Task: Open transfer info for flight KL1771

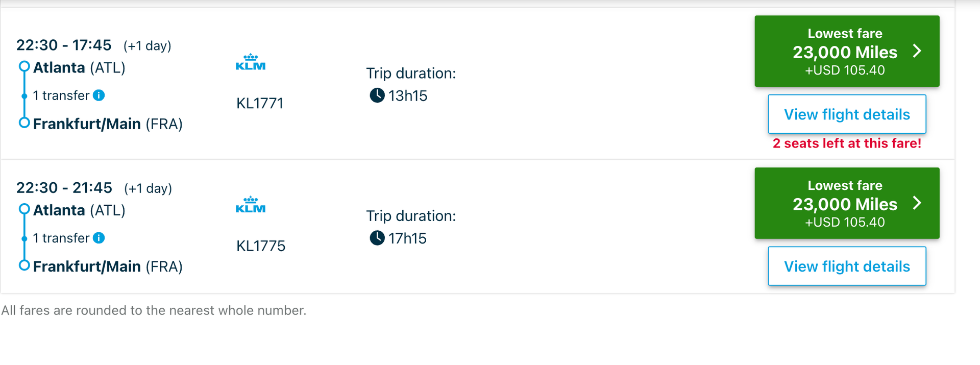Action: (x=99, y=95)
